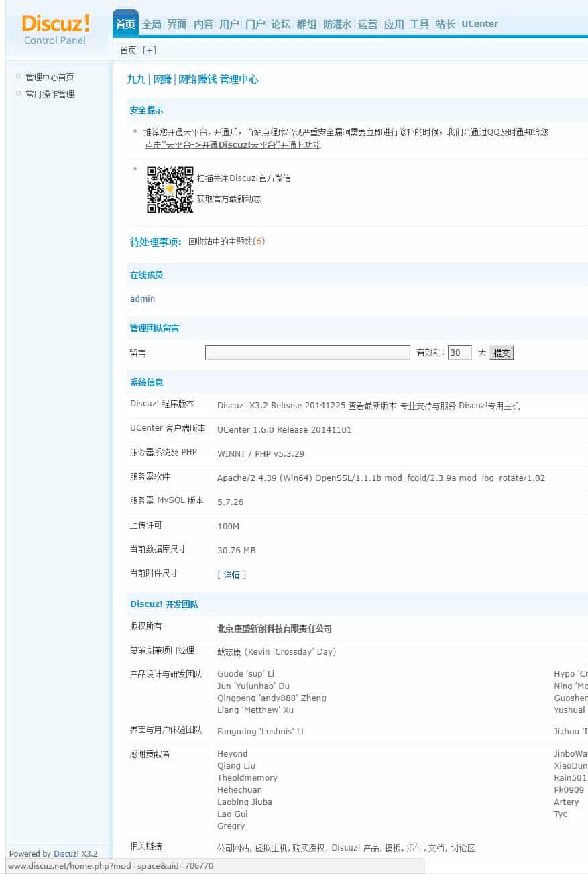Open the 公司网站 related link
This screenshot has width=588, height=874.
[233, 849]
